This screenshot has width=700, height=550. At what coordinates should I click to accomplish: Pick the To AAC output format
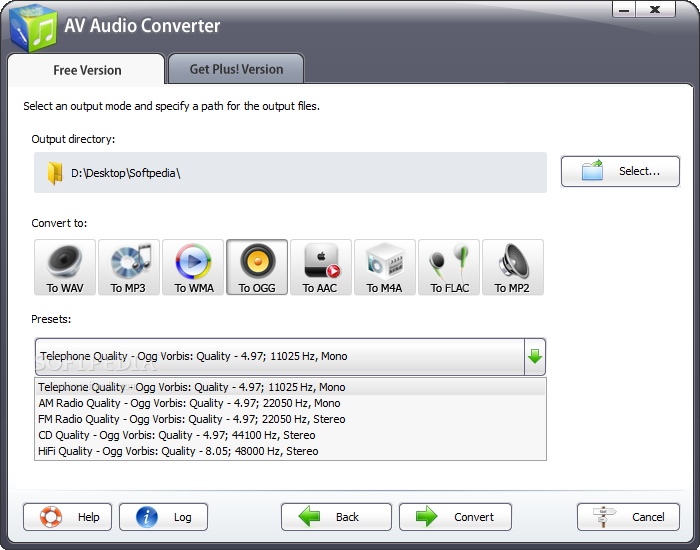321,267
